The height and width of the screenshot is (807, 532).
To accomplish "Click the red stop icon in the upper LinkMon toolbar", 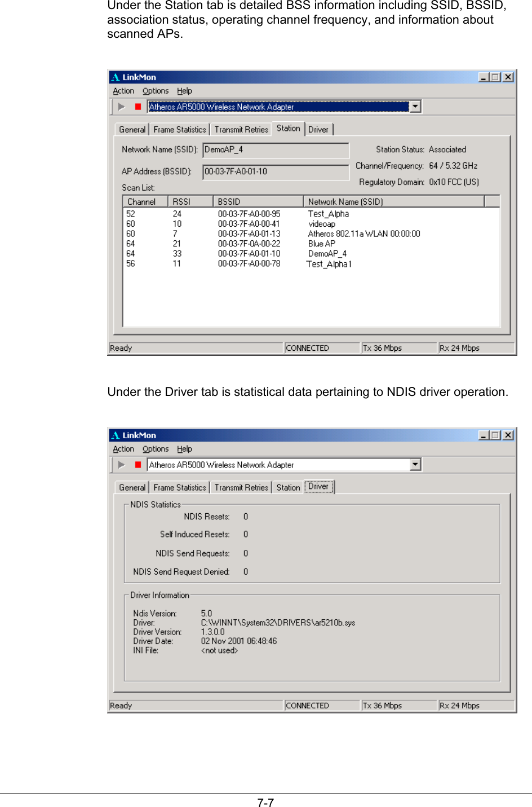I will (x=138, y=107).
